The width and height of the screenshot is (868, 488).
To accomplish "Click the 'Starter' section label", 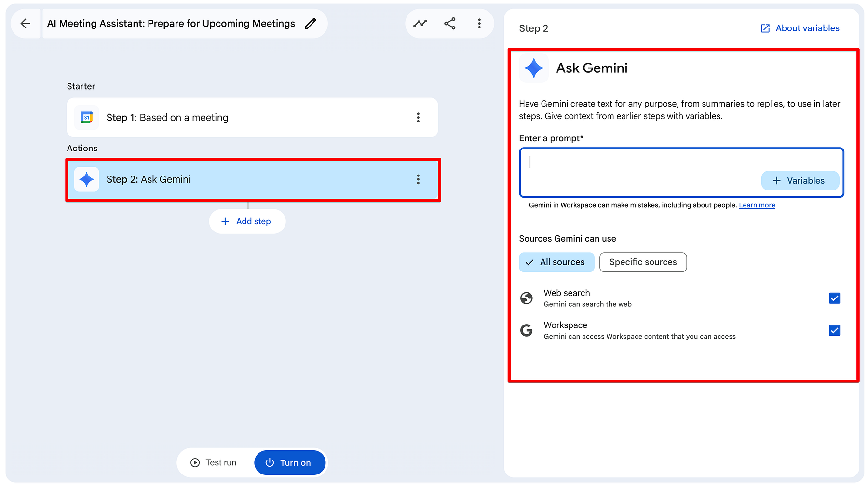I will 81,86.
